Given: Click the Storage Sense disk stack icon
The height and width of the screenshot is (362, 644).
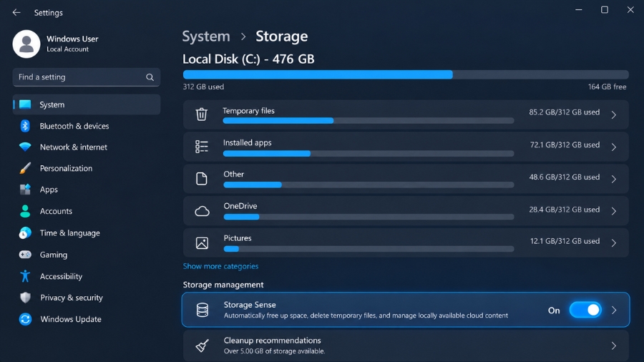Looking at the screenshot, I should (203, 310).
